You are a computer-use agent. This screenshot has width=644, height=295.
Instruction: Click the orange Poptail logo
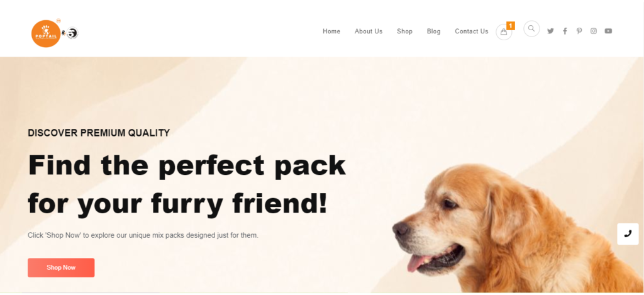tap(46, 34)
